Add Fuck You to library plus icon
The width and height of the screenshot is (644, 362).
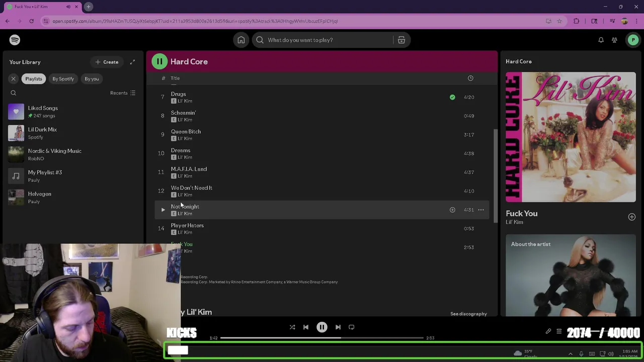coord(632,217)
